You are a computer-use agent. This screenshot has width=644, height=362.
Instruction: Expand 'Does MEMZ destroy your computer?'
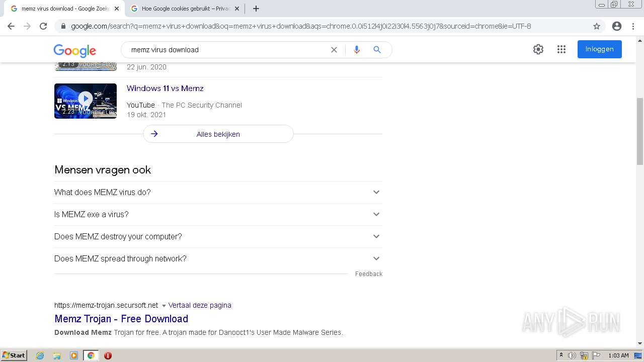pos(218,236)
